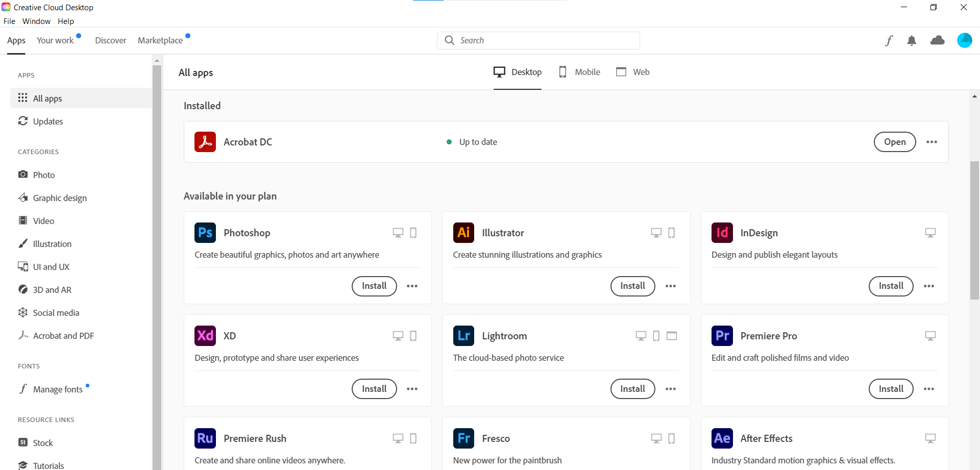Image resolution: width=980 pixels, height=470 pixels.
Task: Open more options for Illustrator
Action: [x=671, y=286]
